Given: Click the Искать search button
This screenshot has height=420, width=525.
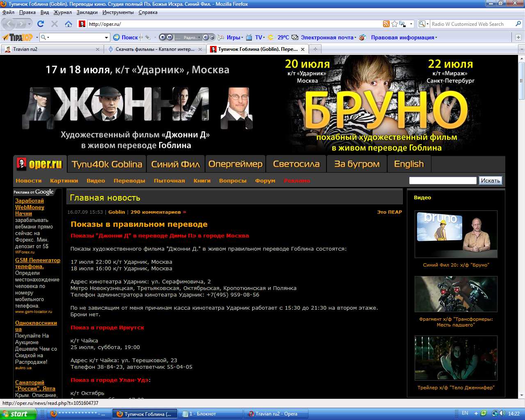Looking at the screenshot, I should point(490,180).
